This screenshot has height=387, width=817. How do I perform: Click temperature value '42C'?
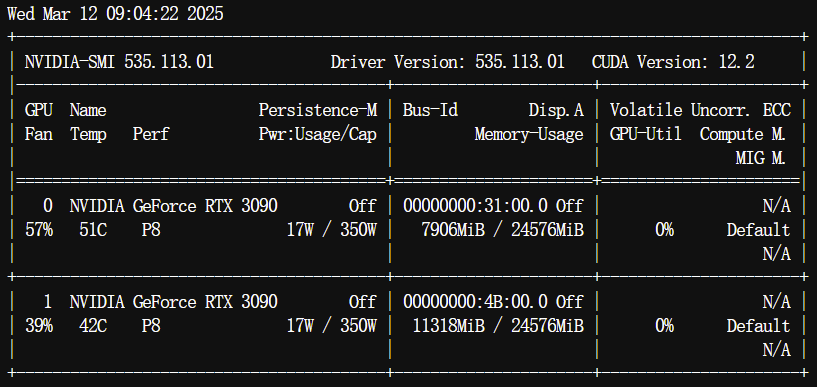click(93, 327)
